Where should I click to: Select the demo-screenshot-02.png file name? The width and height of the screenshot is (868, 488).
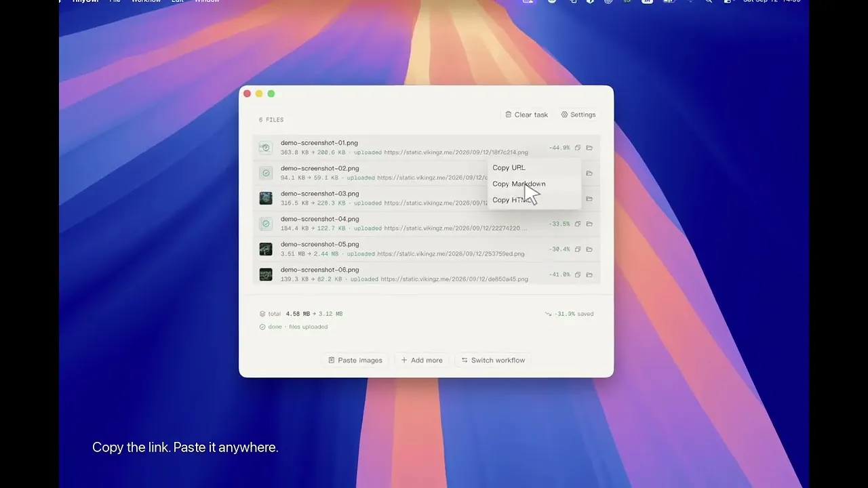(x=320, y=168)
